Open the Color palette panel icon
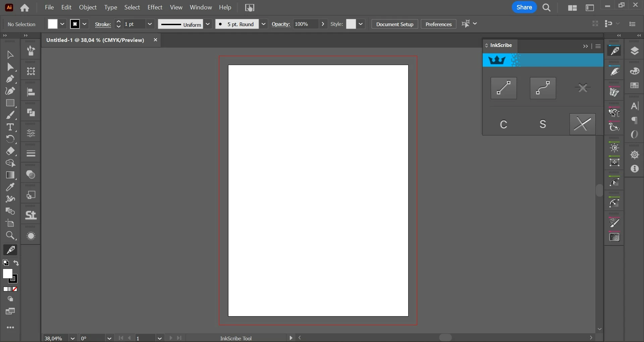This screenshot has height=342, width=644. (635, 71)
